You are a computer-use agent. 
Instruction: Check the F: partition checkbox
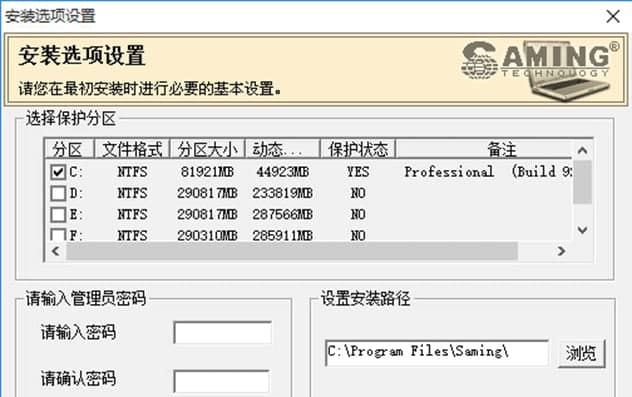(x=58, y=235)
